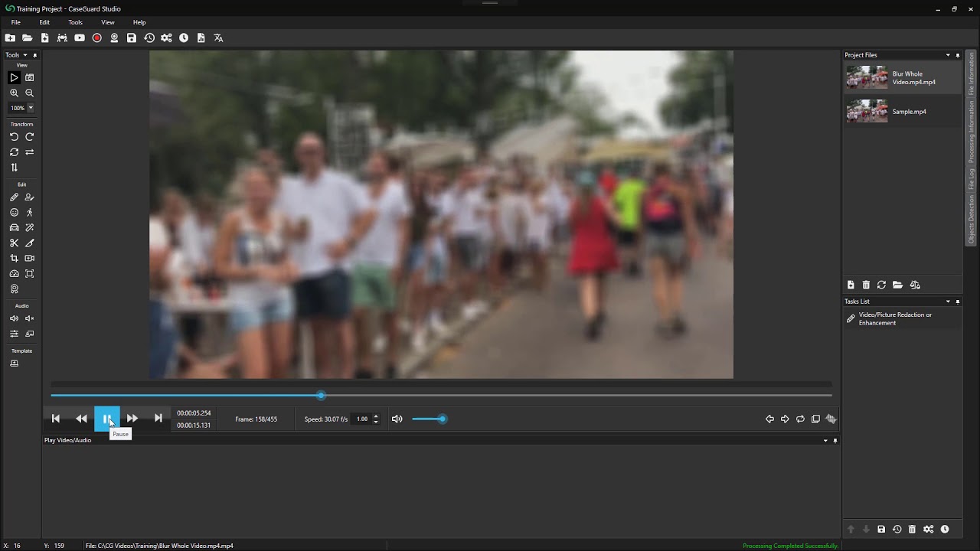Select the scissors trim tool
This screenshot has width=980, height=551.
click(14, 243)
